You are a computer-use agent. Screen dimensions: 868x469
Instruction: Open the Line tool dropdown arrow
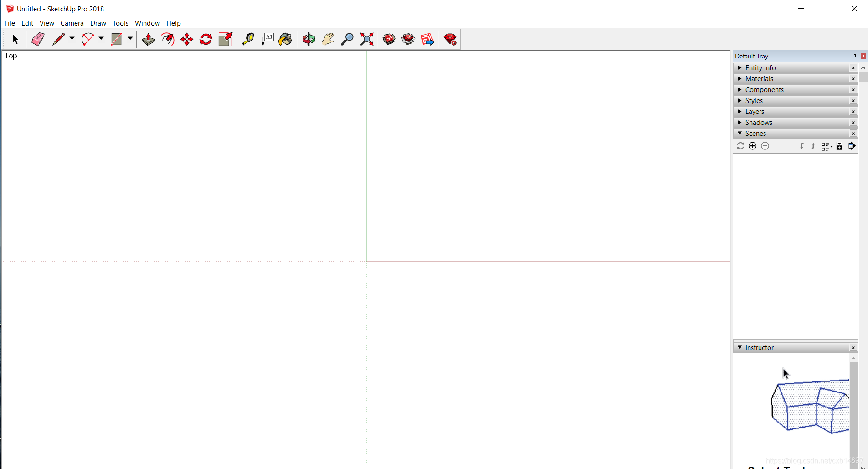[x=72, y=39]
